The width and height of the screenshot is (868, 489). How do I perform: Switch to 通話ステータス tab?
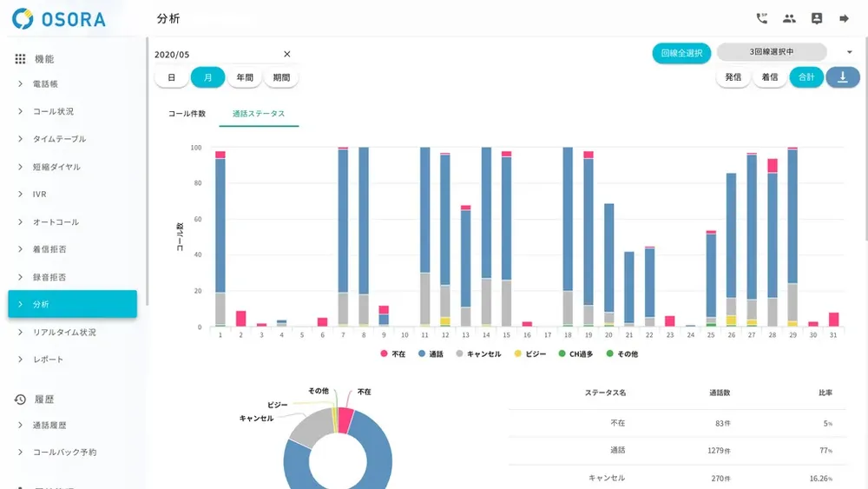click(x=259, y=114)
